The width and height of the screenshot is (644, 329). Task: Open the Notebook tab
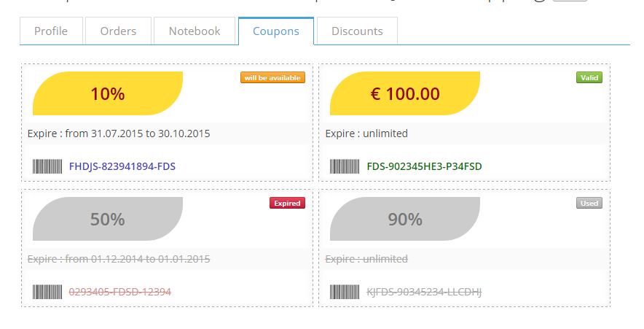coord(195,31)
